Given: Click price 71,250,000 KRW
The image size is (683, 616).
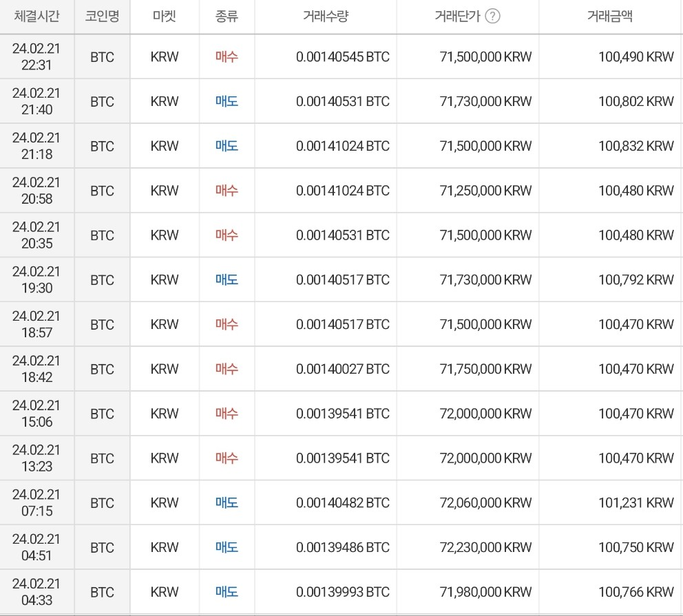Looking at the screenshot, I should [485, 190].
